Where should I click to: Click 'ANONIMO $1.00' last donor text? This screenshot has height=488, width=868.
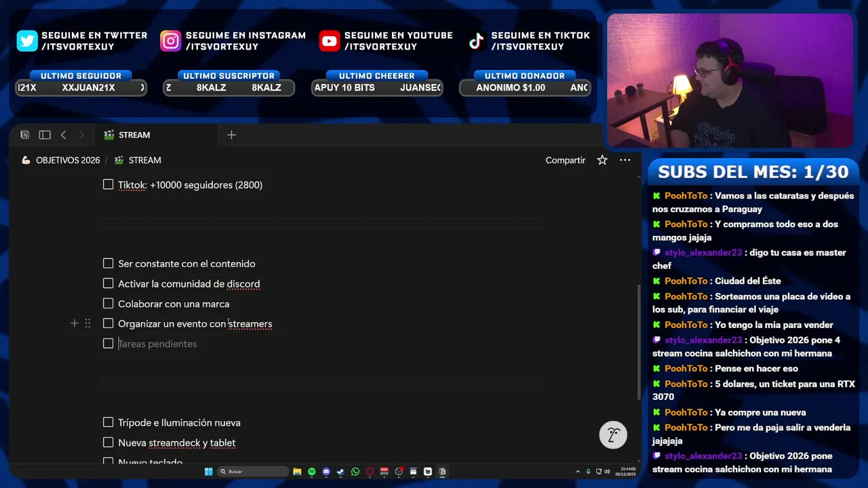[511, 87]
